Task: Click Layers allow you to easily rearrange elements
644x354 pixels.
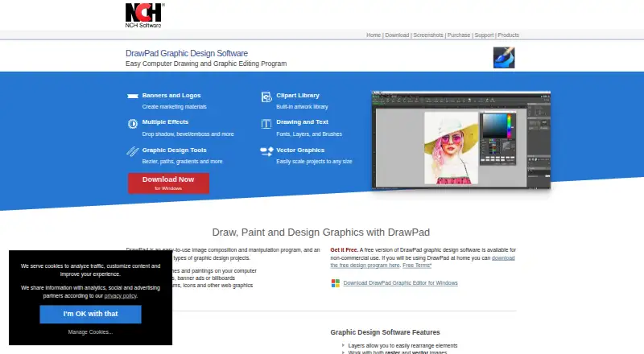Action: (402, 346)
